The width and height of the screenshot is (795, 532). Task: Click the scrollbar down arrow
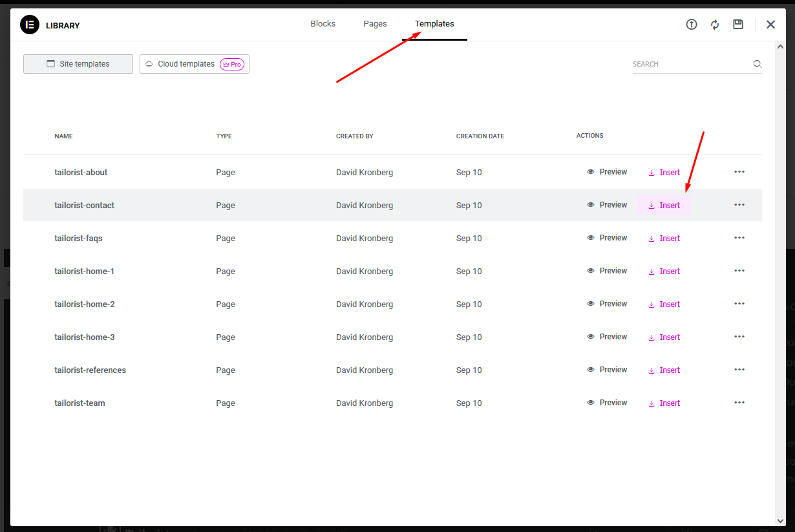click(x=780, y=520)
